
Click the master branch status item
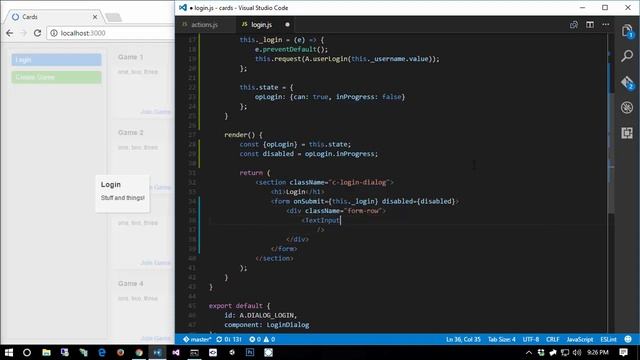pos(197,339)
